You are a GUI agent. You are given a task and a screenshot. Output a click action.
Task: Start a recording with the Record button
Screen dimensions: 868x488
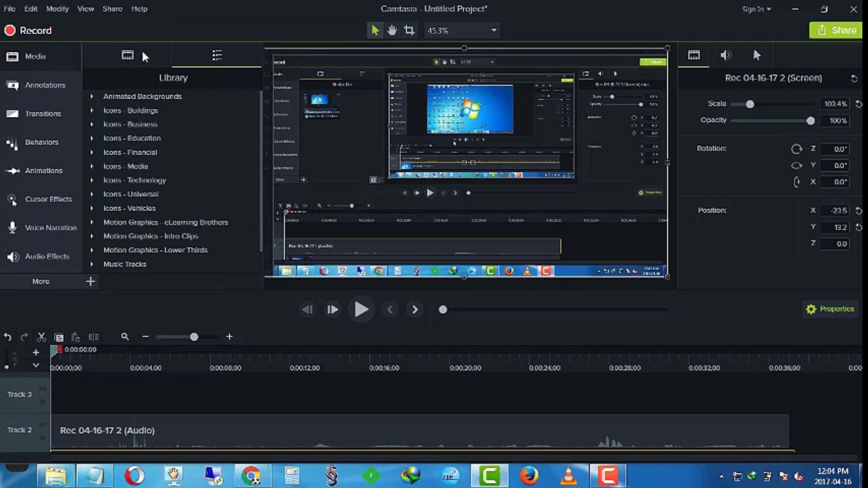click(28, 30)
